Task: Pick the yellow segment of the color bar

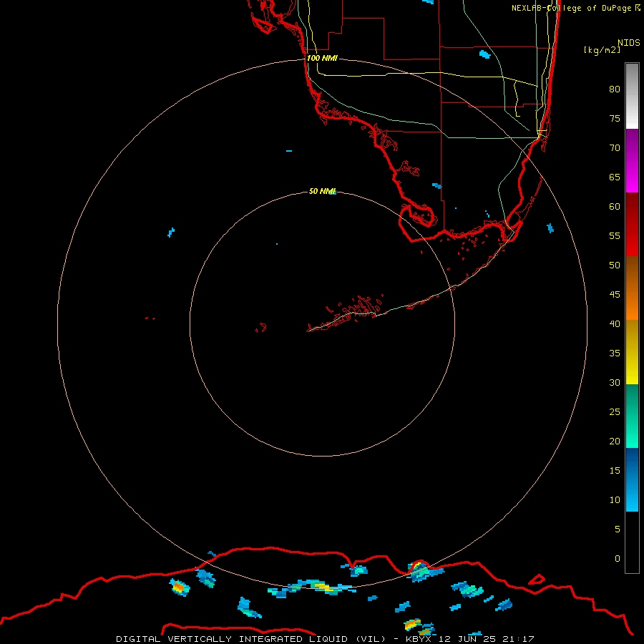Action: coord(632,352)
